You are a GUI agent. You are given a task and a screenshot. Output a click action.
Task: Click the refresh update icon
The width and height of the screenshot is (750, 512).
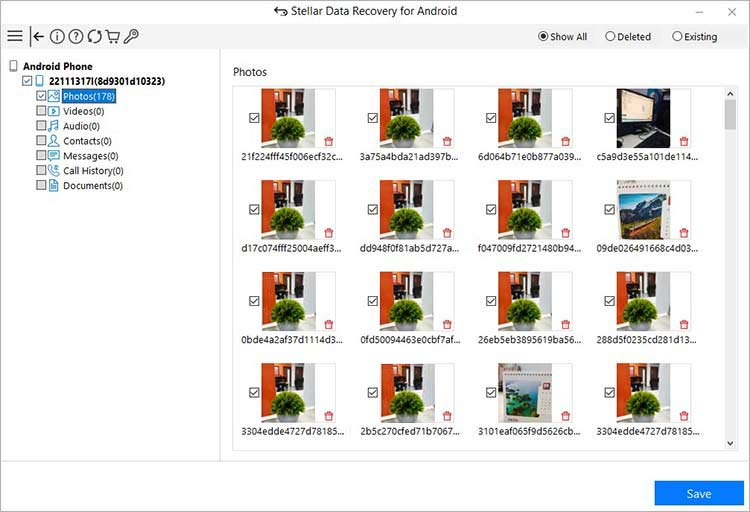(94, 36)
